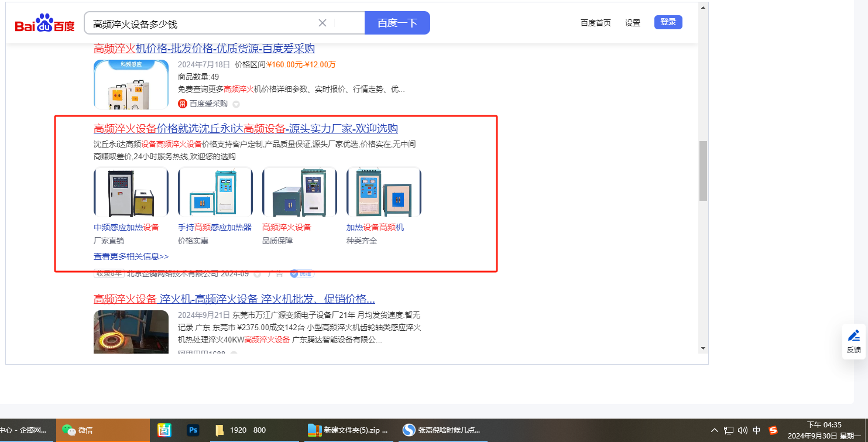Click the 中频感应加热设备 product image
This screenshot has height=442, width=868.
tap(131, 192)
